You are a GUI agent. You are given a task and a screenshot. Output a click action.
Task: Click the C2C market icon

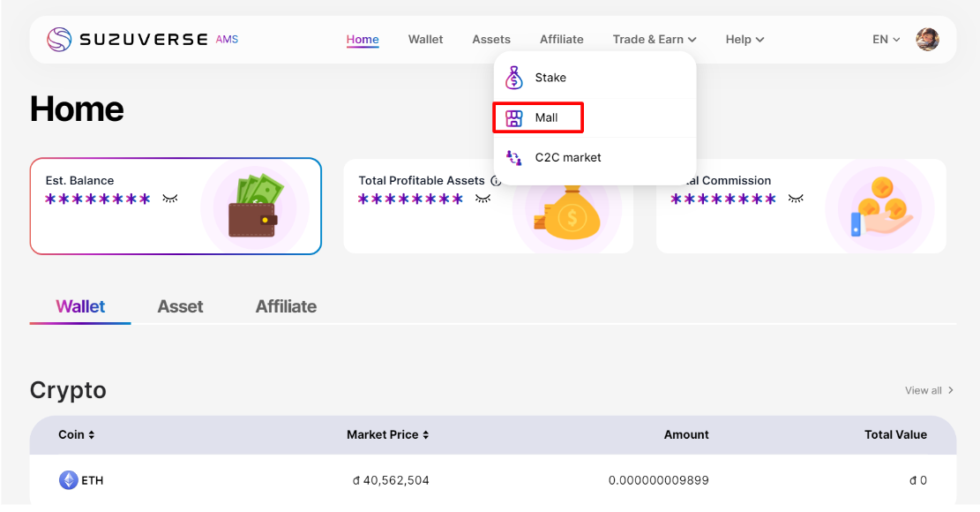tap(513, 158)
